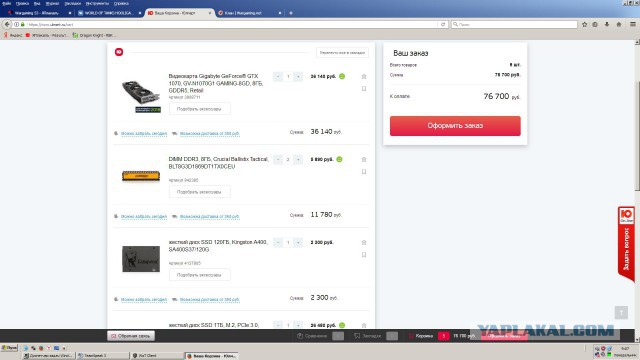The height and width of the screenshot is (360, 640).
Task: Open delivery link under GeForce GTX 1070
Action: tap(209, 133)
